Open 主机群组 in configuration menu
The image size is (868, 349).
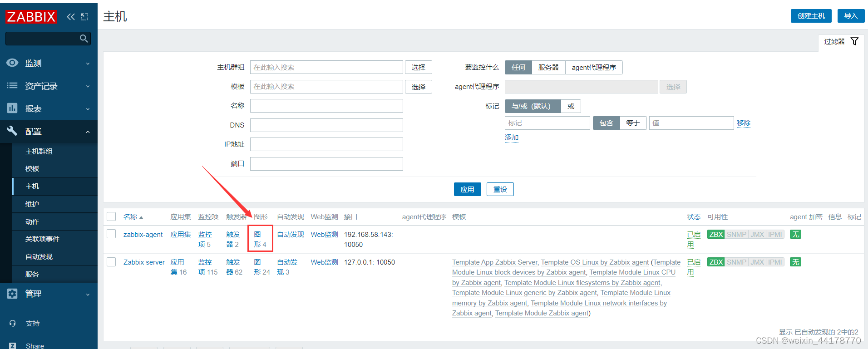55,152
